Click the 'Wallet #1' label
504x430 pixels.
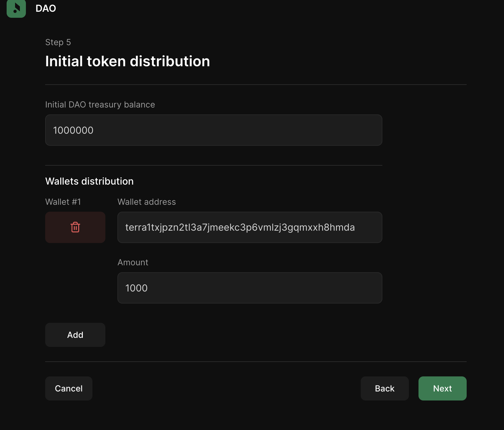(x=63, y=202)
